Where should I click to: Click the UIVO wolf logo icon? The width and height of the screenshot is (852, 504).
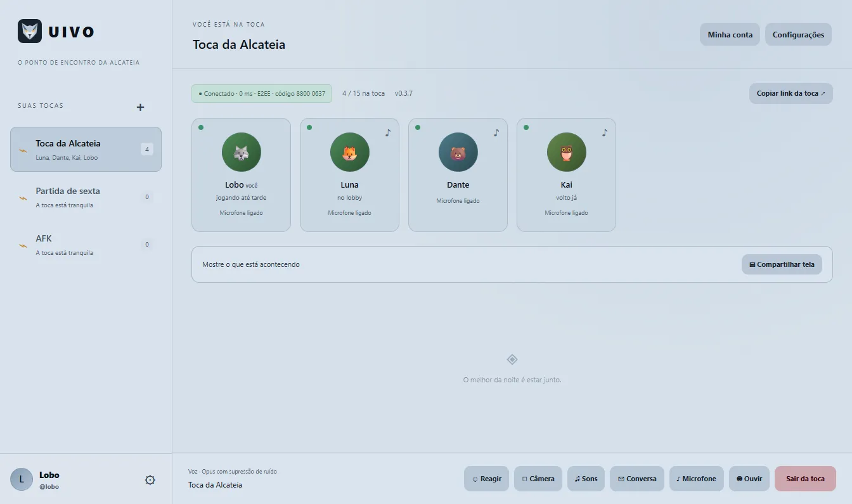(x=30, y=31)
